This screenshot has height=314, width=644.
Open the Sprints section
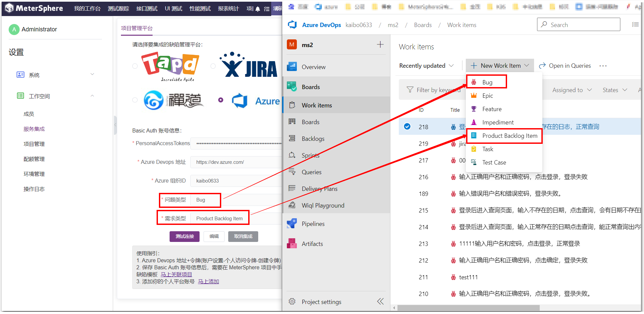click(310, 155)
